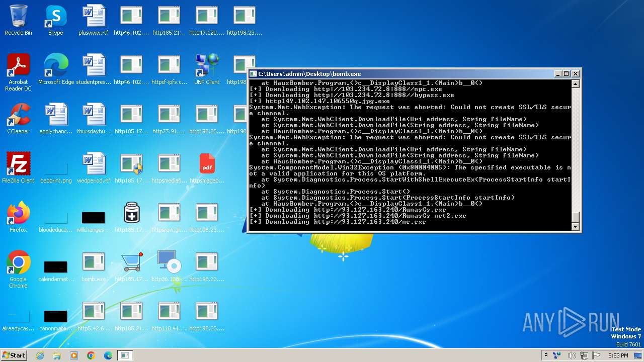Select the http110.41.... file icon
Viewport: 644px width, 362px height.
(169, 316)
